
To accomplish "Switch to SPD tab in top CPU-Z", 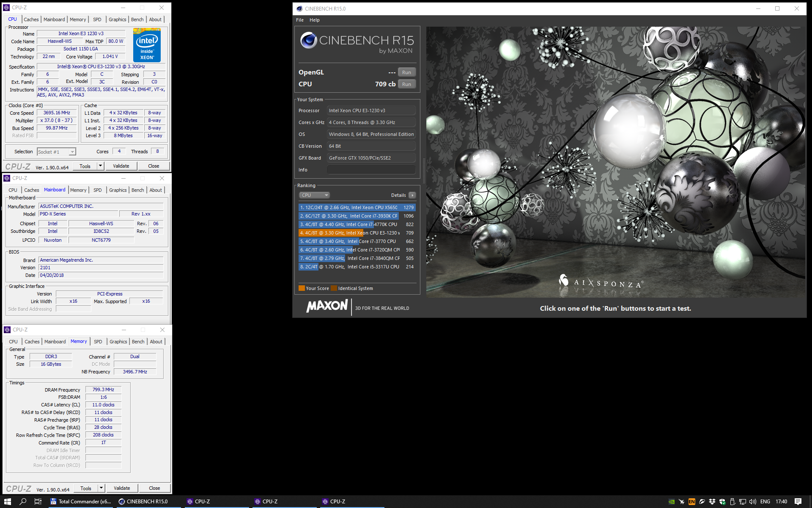I will point(97,19).
